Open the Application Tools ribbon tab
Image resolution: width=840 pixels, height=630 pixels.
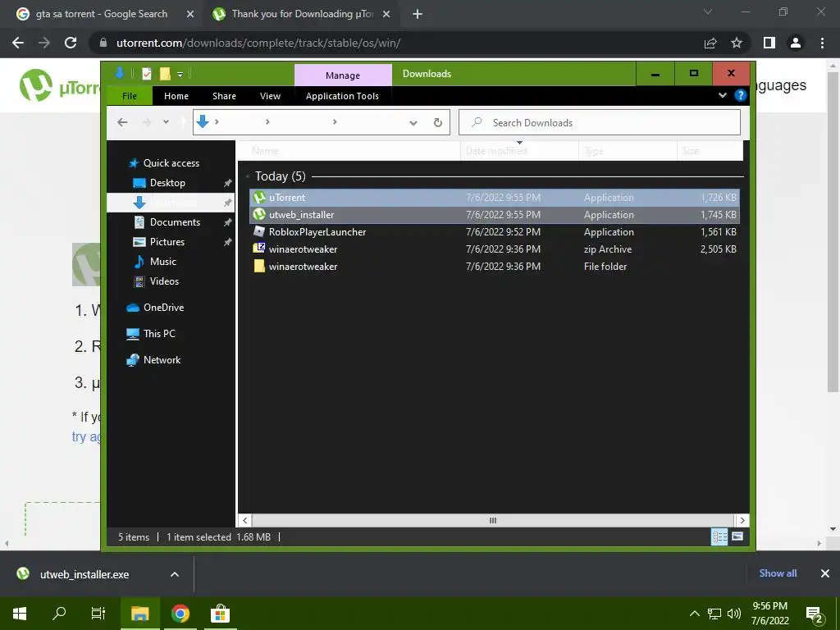pyautogui.click(x=342, y=96)
